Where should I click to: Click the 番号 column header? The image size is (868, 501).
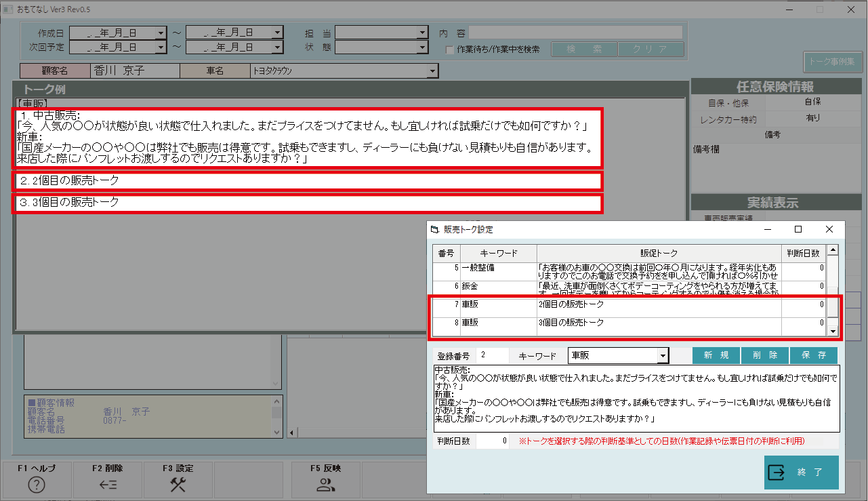[447, 254]
